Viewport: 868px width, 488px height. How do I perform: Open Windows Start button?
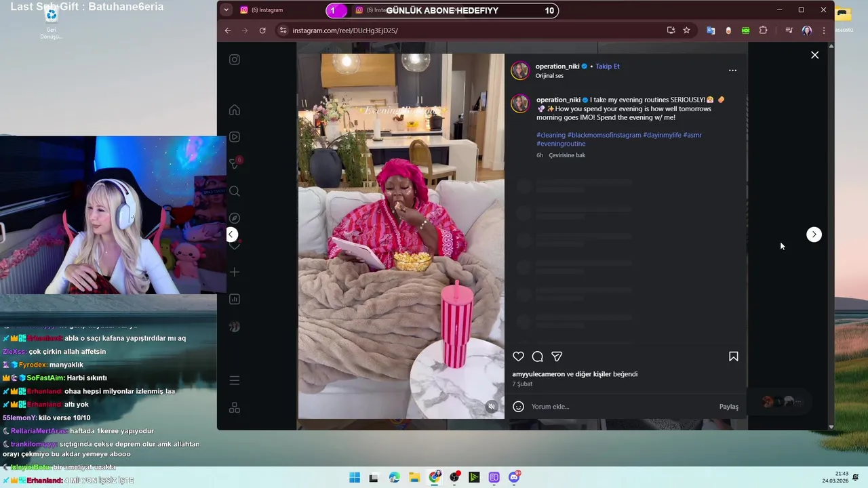[x=355, y=477]
